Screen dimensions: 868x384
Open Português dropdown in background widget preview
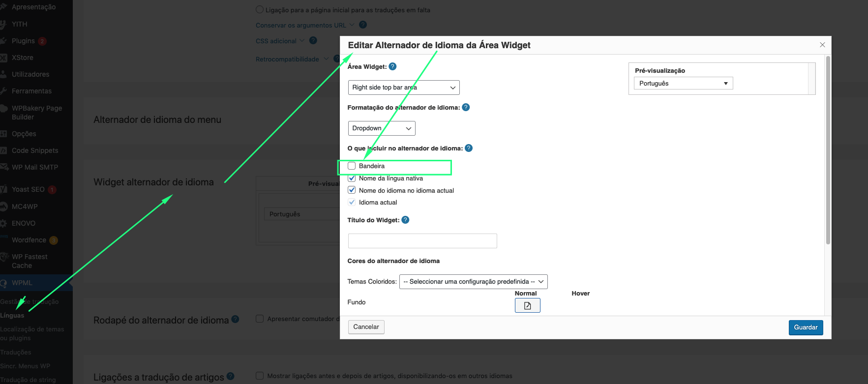(x=302, y=214)
